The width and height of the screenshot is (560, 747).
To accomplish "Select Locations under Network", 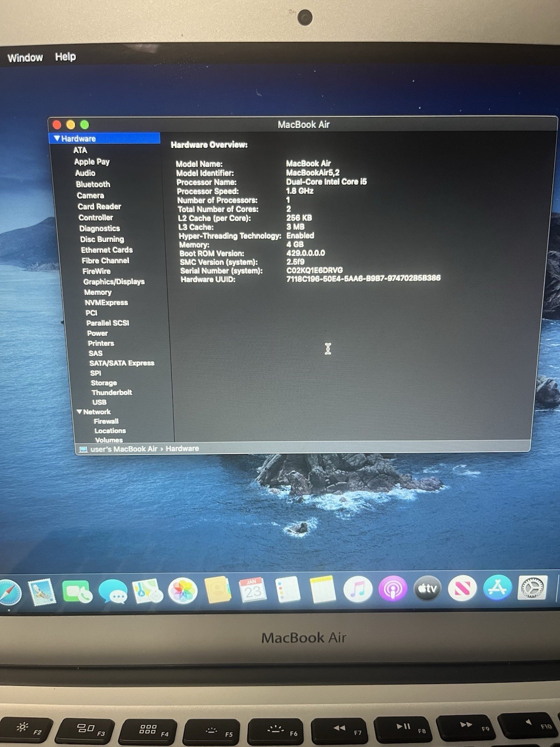I will pyautogui.click(x=110, y=431).
